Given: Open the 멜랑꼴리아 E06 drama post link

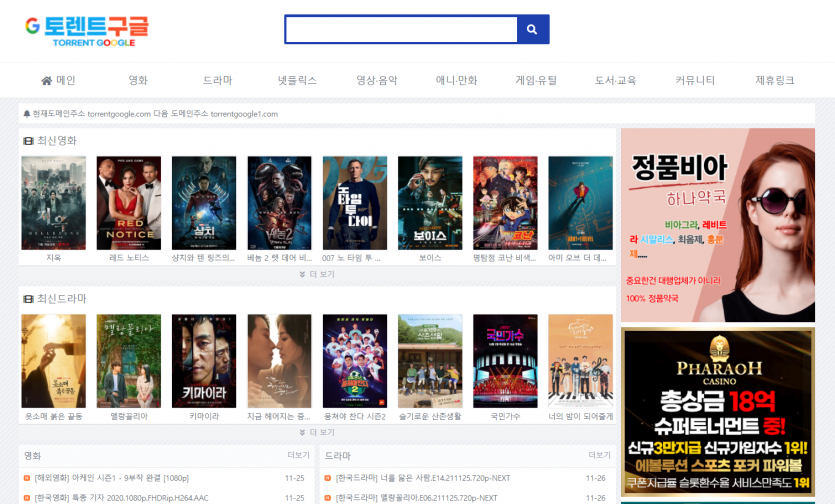Looking at the screenshot, I should (x=416, y=497).
